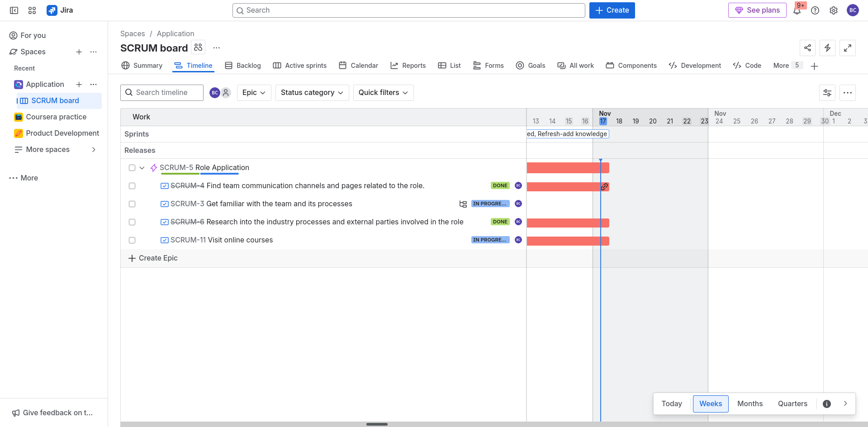This screenshot has height=427, width=868.
Task: Click the dependency link icon on SCRUM-4 bar
Action: click(x=604, y=187)
